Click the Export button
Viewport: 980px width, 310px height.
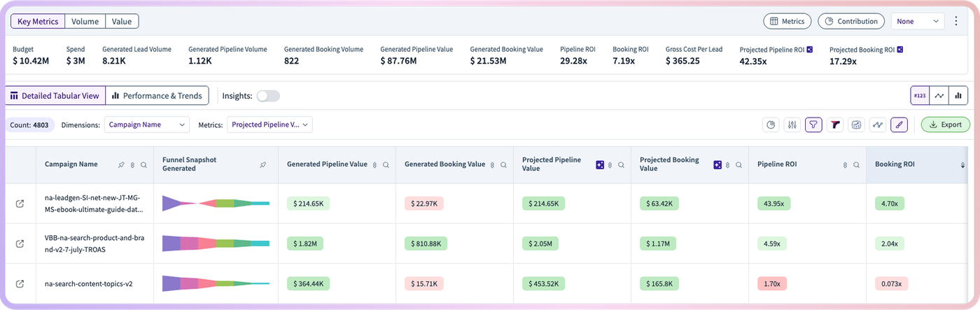pyautogui.click(x=945, y=125)
